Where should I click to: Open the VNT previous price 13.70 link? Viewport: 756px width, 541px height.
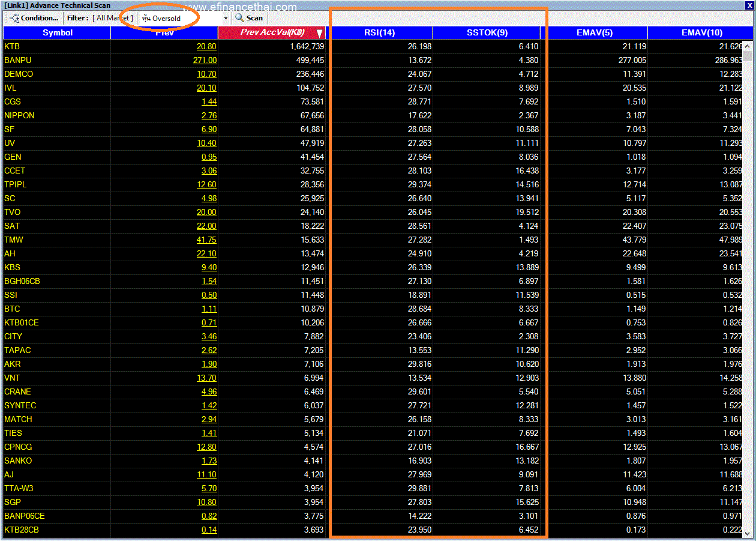206,378
